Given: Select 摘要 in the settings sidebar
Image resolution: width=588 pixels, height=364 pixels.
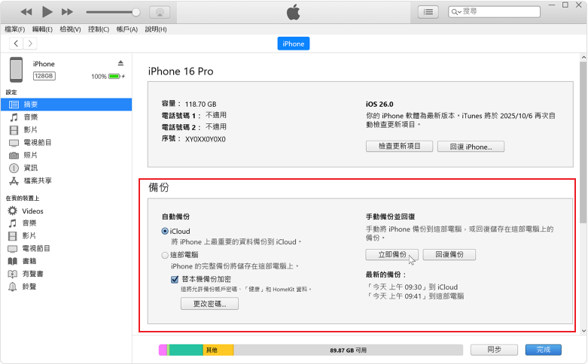Looking at the screenshot, I should point(66,105).
